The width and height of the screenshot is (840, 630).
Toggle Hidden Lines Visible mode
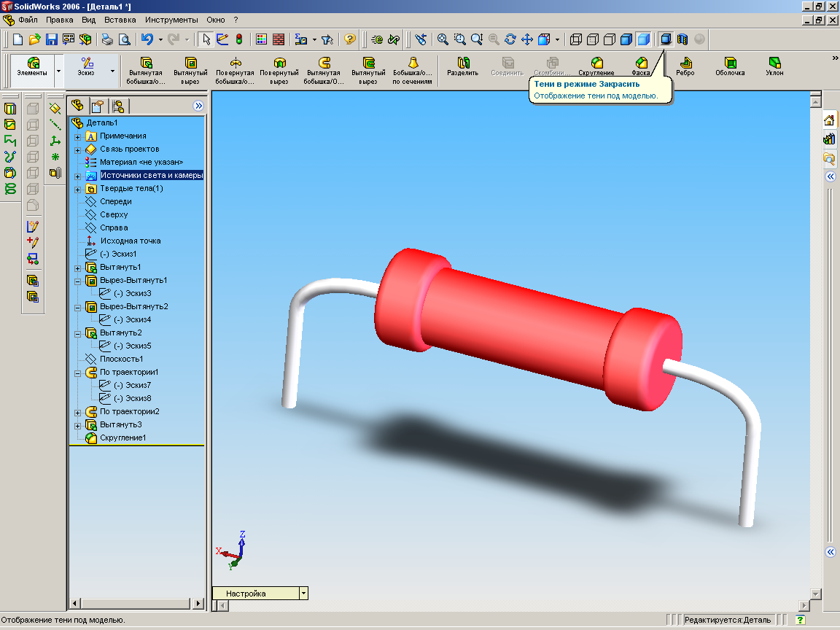(593, 39)
